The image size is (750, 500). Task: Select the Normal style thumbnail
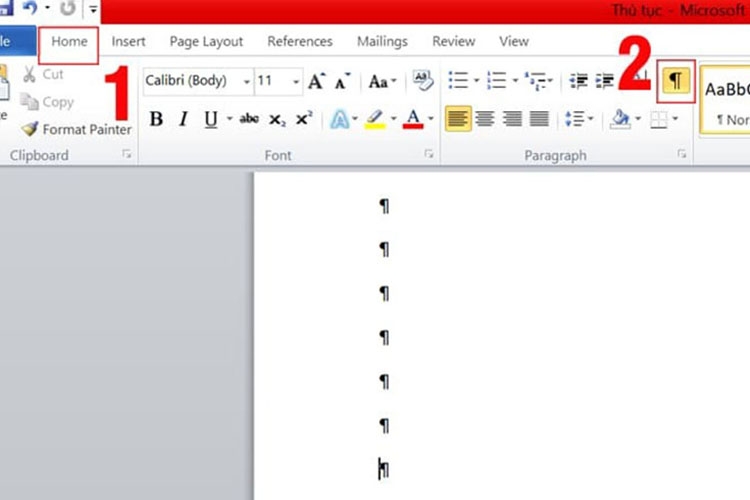pyautogui.click(x=726, y=100)
